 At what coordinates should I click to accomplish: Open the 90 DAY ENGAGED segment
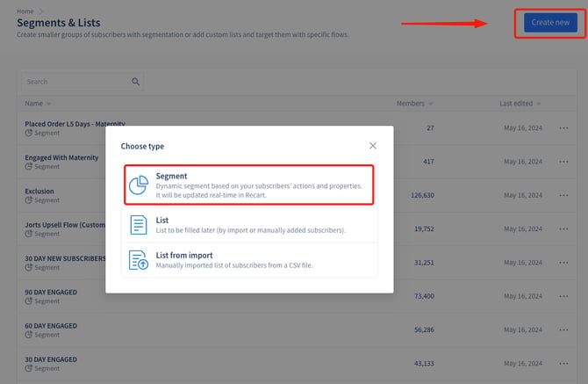click(x=51, y=292)
